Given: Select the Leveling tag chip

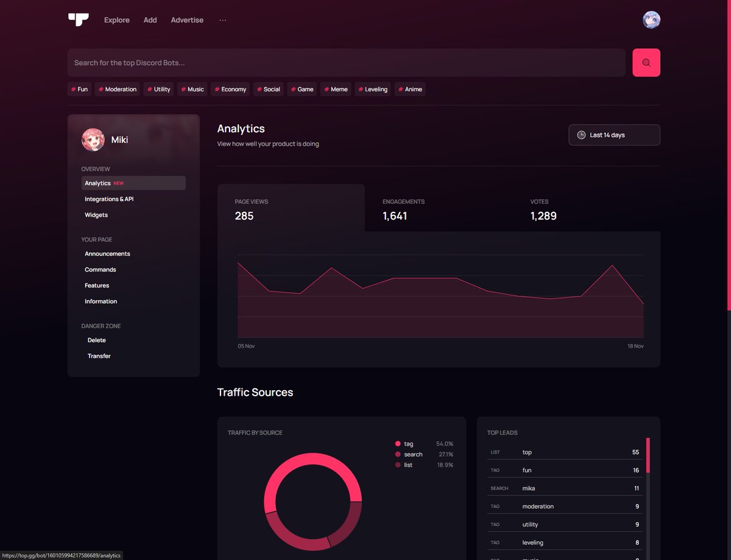Looking at the screenshot, I should point(373,89).
